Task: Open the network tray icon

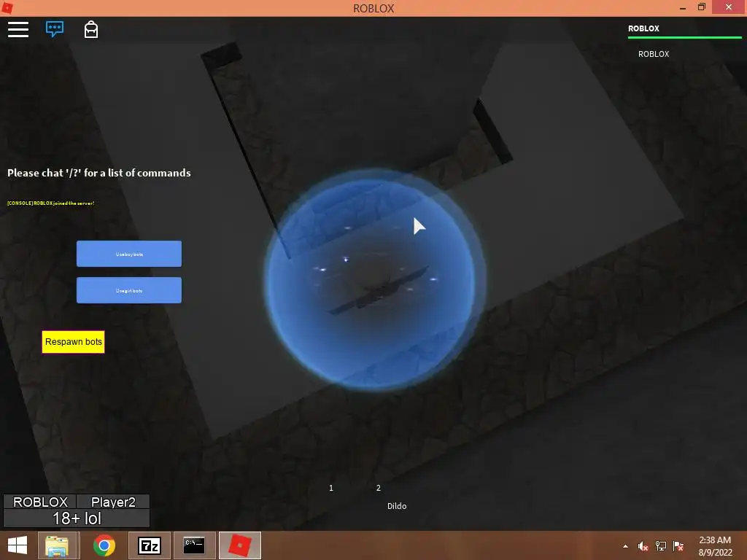Action: [x=661, y=546]
